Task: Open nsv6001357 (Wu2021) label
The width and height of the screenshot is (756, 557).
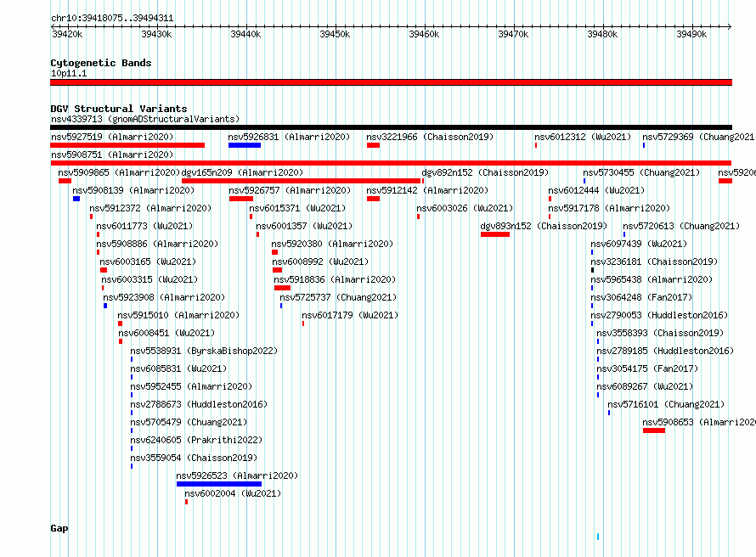Action: point(304,226)
